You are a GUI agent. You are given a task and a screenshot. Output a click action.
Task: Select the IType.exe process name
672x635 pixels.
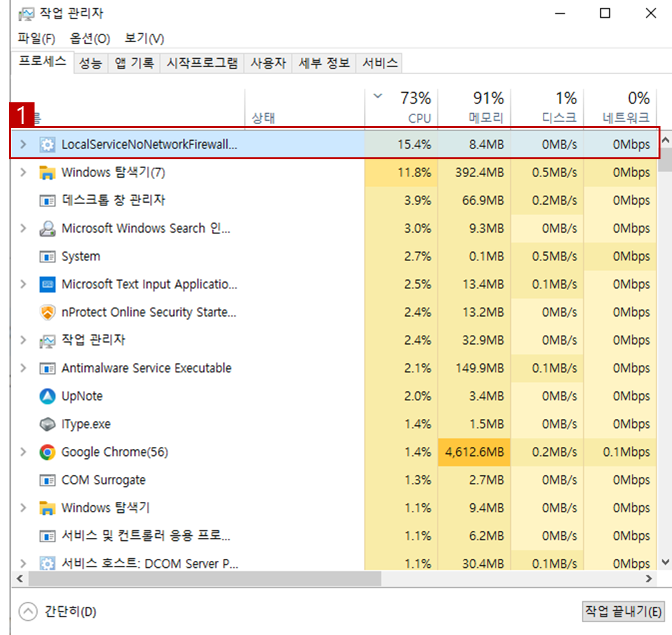[x=86, y=424]
